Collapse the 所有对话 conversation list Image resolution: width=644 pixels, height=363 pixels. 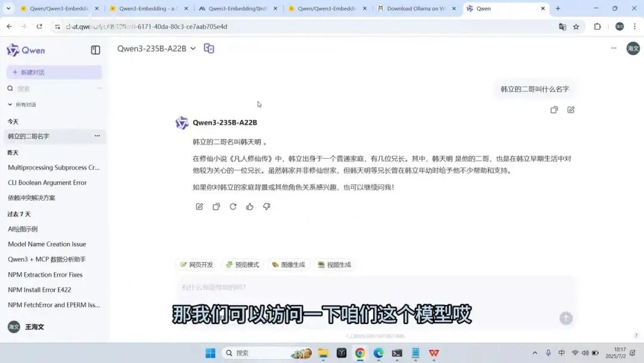(x=22, y=104)
